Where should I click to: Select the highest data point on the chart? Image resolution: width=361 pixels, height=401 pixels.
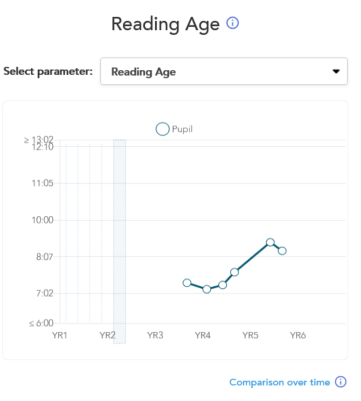pyautogui.click(x=270, y=242)
